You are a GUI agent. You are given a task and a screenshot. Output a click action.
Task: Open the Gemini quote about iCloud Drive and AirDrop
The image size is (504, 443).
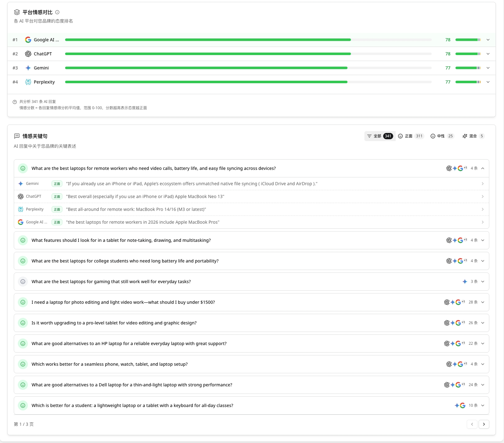[x=251, y=184]
